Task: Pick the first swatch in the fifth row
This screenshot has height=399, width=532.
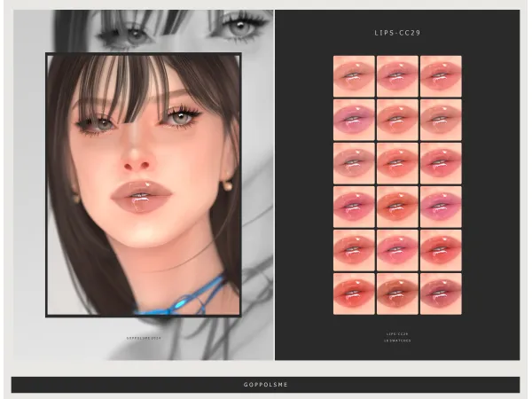Action: (x=354, y=250)
